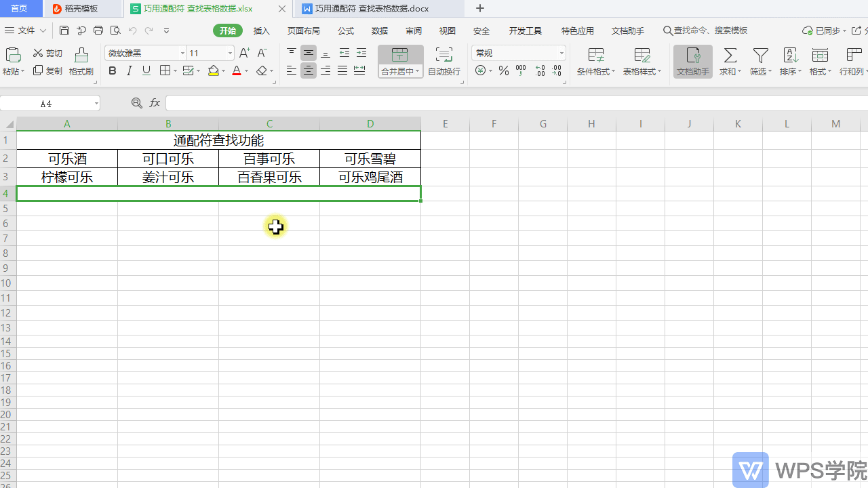Open the 常规 number format dropdown
This screenshot has height=488, width=868.
tap(560, 53)
